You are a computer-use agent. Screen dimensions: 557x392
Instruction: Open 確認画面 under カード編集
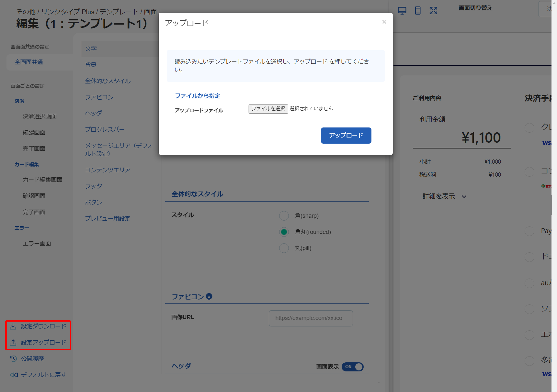(x=34, y=196)
